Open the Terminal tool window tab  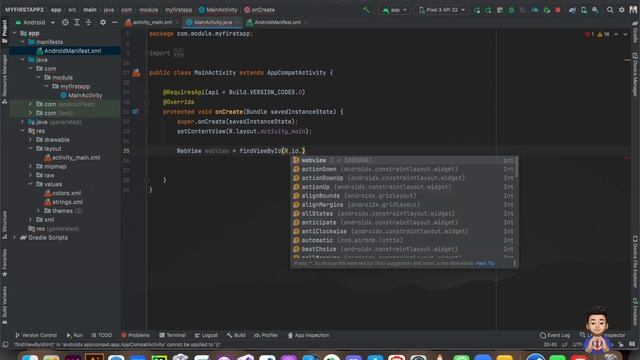172,335
